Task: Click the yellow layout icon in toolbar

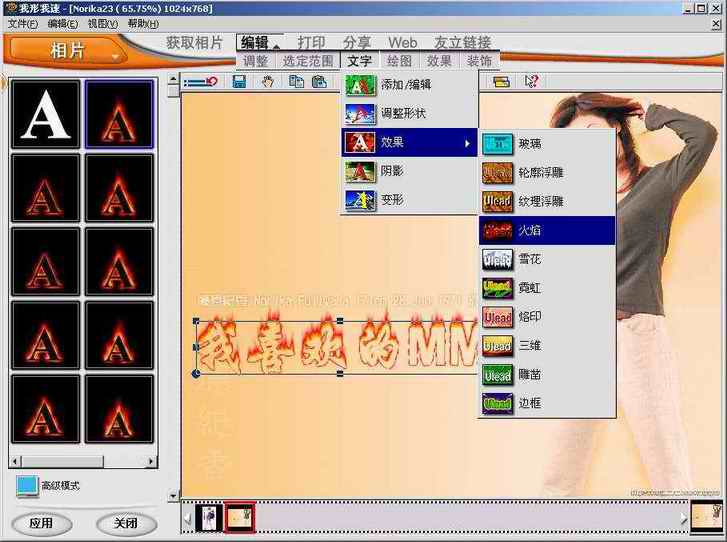Action: (501, 82)
